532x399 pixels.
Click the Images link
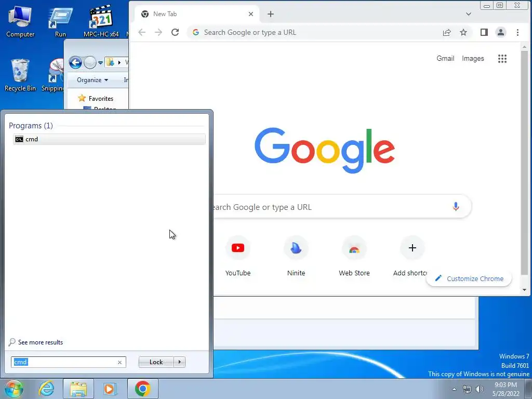pyautogui.click(x=473, y=58)
